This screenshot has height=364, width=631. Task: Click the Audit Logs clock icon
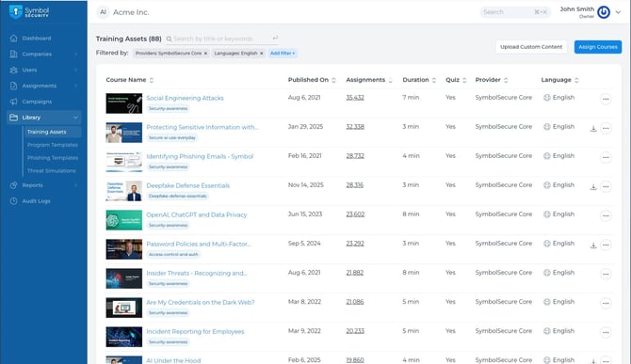(x=14, y=201)
